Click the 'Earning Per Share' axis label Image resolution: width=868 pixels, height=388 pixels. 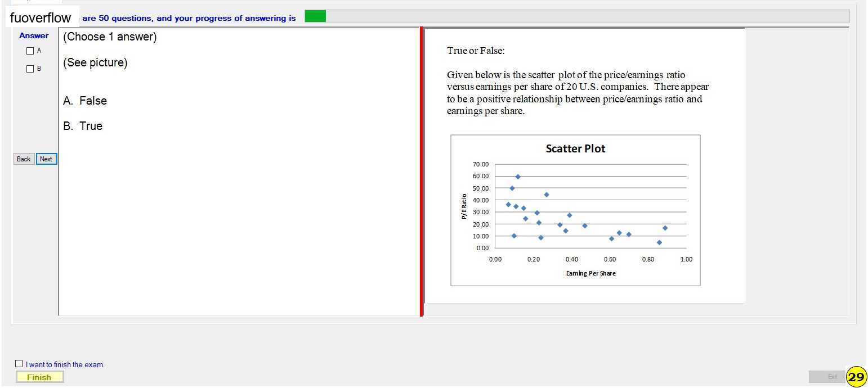coord(590,273)
